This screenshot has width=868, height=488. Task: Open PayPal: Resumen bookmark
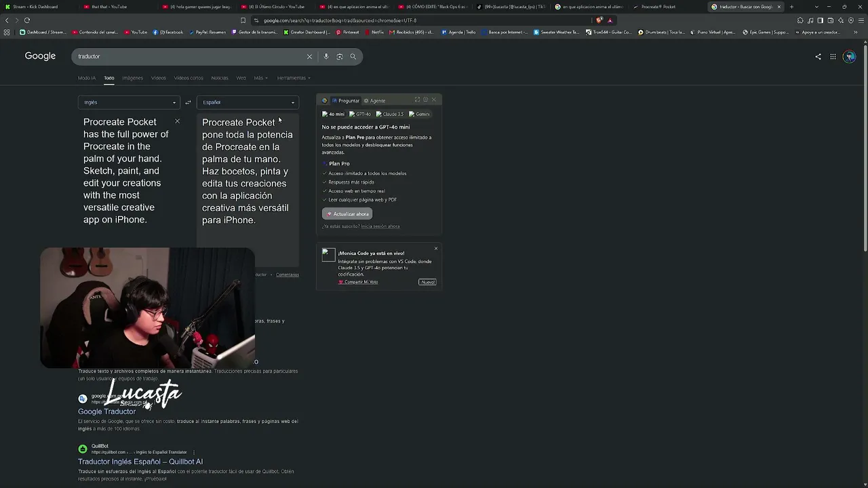click(x=208, y=32)
